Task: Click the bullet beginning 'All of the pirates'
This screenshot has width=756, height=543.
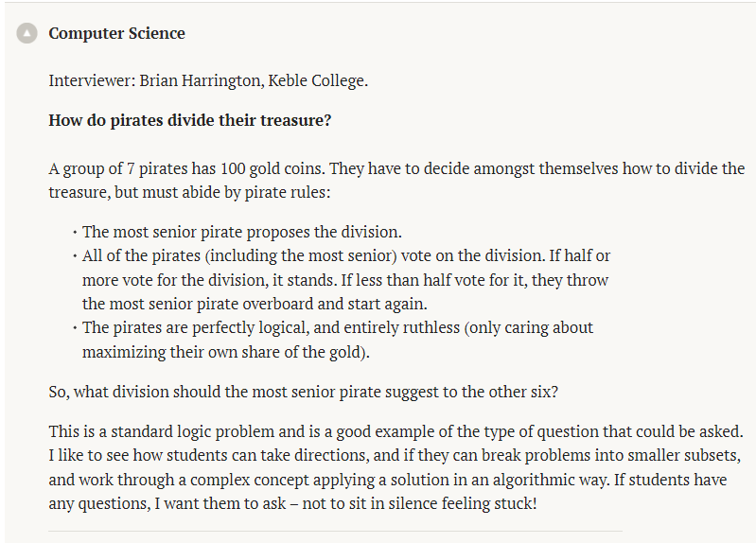Action: [x=345, y=280]
